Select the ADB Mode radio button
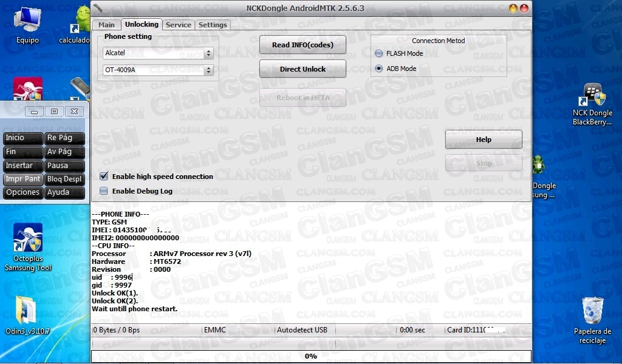Viewport: 622px width, 364px height. pos(379,69)
